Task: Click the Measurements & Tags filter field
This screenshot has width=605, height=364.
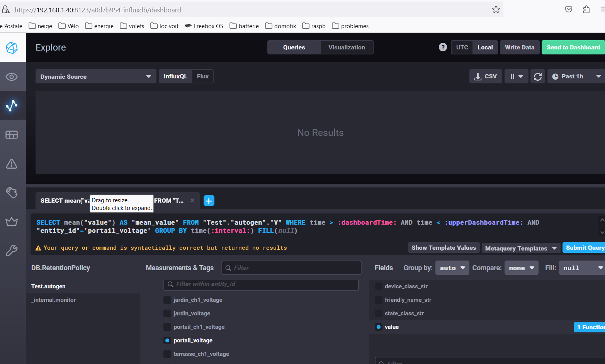Action: pos(292,268)
